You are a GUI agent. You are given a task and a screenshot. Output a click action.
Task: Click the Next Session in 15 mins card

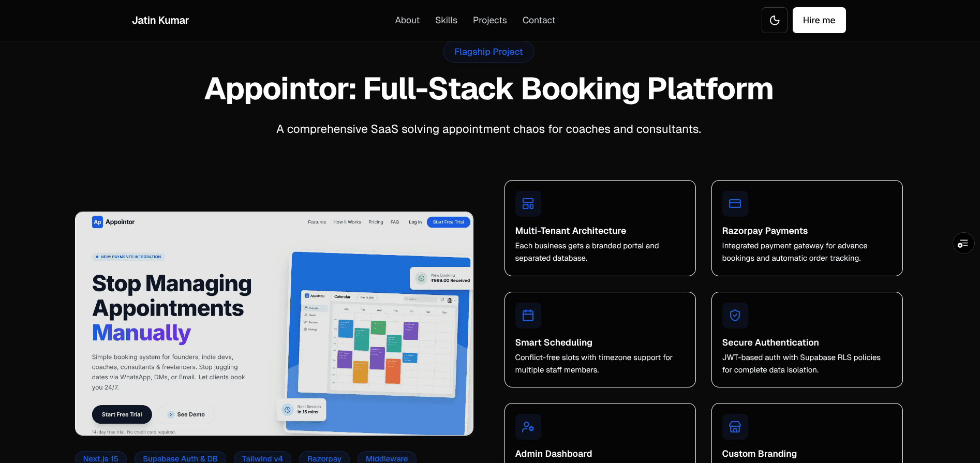pos(301,410)
